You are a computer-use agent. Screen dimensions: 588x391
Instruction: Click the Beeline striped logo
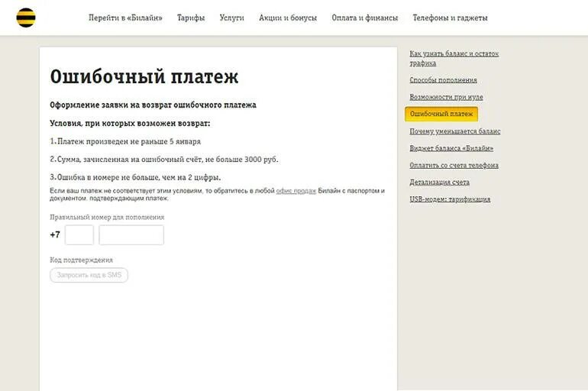26,18
